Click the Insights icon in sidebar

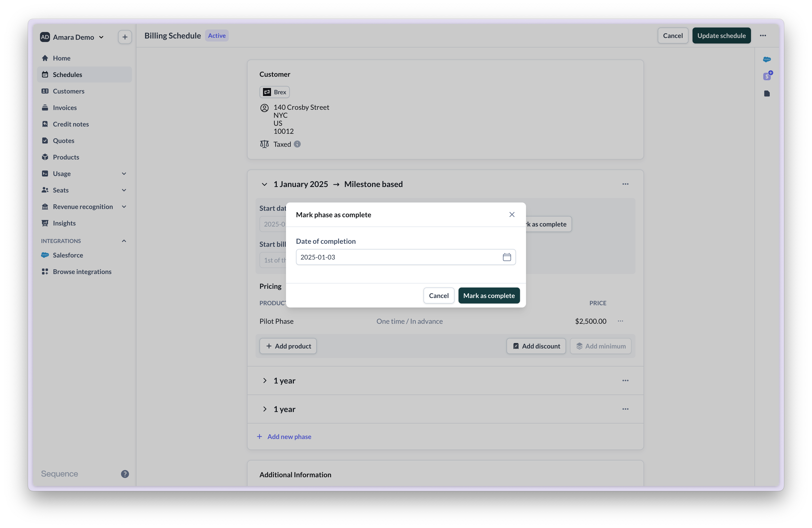tap(45, 223)
